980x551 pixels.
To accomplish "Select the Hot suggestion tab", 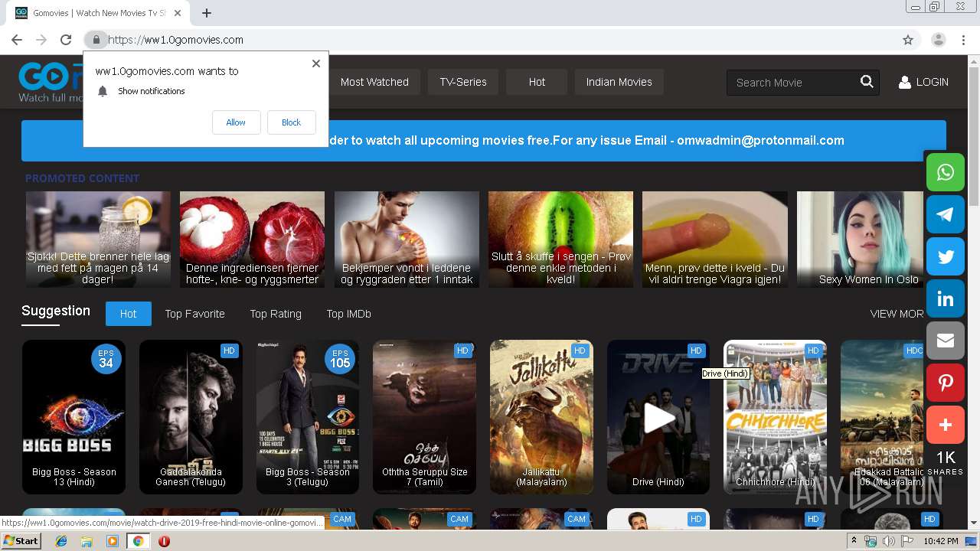I will coord(128,314).
